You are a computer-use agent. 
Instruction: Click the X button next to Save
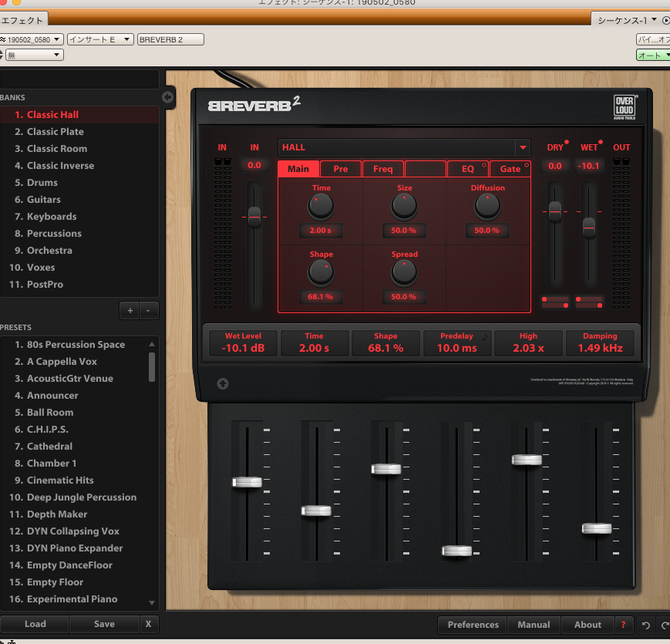(148, 624)
